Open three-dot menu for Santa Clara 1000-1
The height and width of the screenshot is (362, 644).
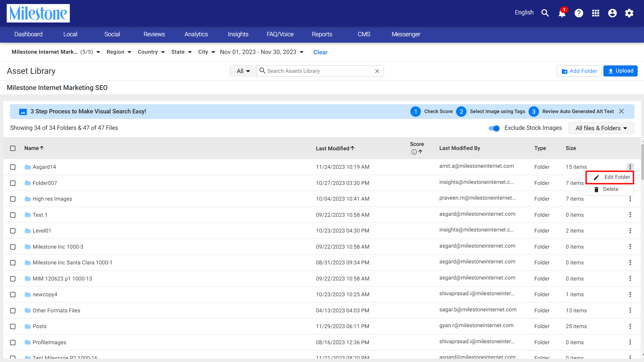coord(630,262)
